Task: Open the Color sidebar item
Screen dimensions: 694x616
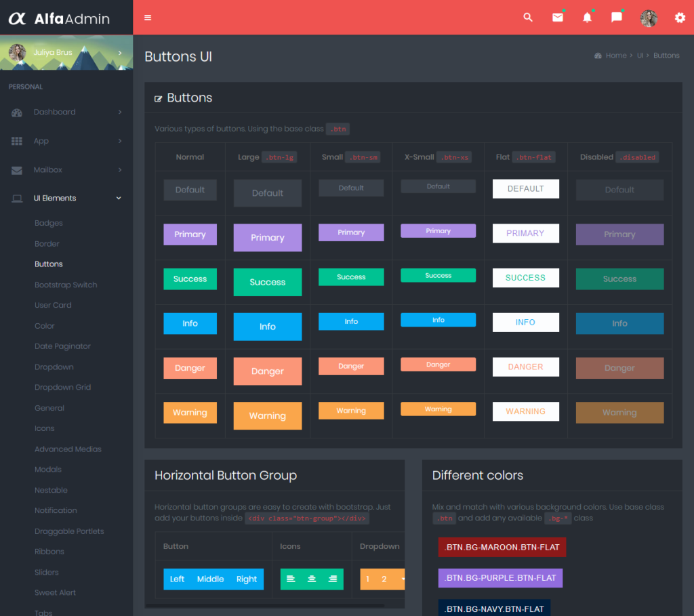Action: point(45,326)
